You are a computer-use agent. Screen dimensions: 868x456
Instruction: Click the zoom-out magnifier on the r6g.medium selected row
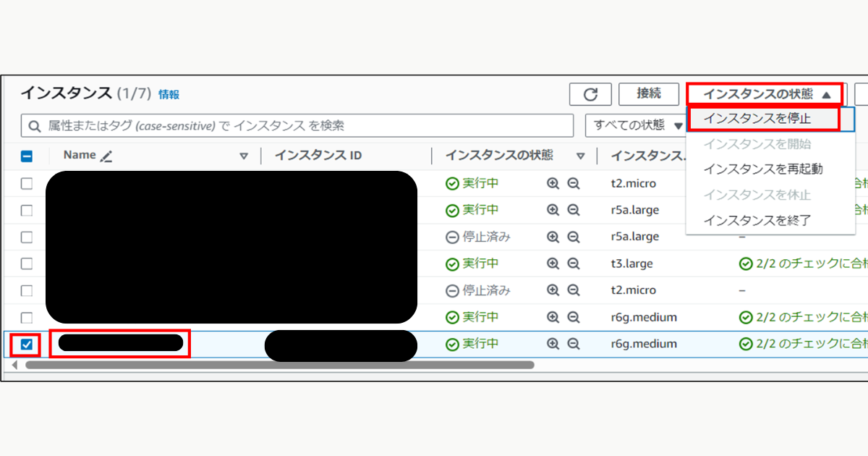tap(572, 343)
